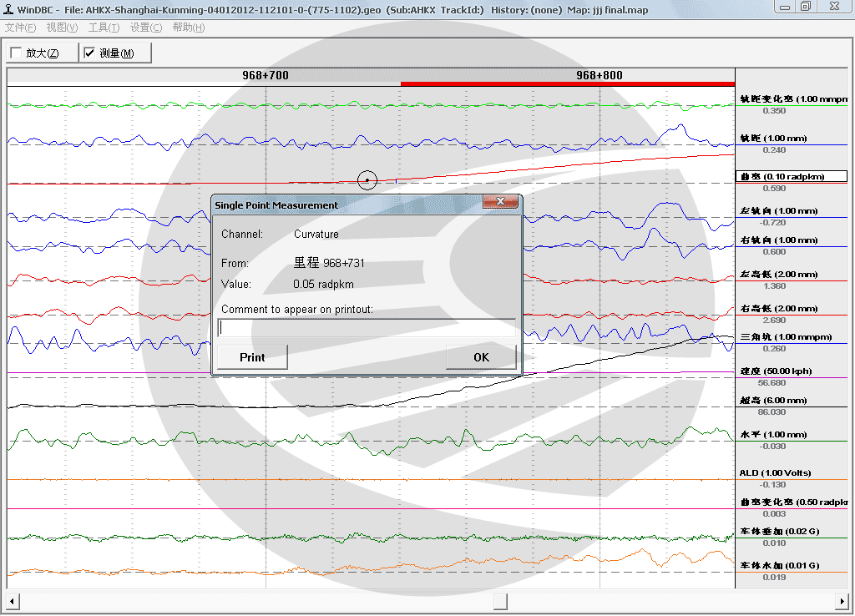The width and height of the screenshot is (855, 616).
Task: Enable the 放大(Z) zoom checkbox
Action: point(17,53)
